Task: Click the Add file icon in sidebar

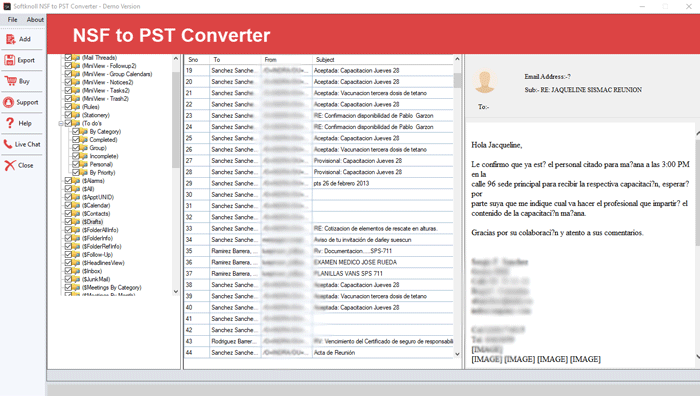Action: (x=10, y=39)
